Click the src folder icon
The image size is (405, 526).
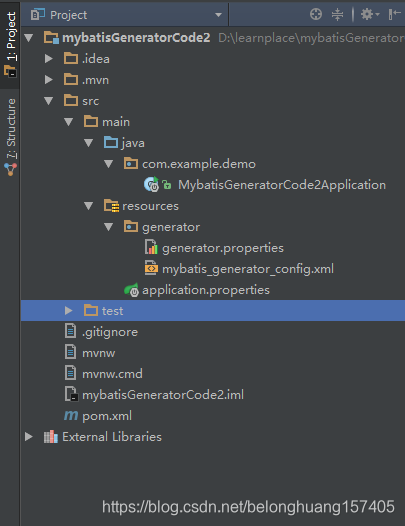click(x=71, y=100)
